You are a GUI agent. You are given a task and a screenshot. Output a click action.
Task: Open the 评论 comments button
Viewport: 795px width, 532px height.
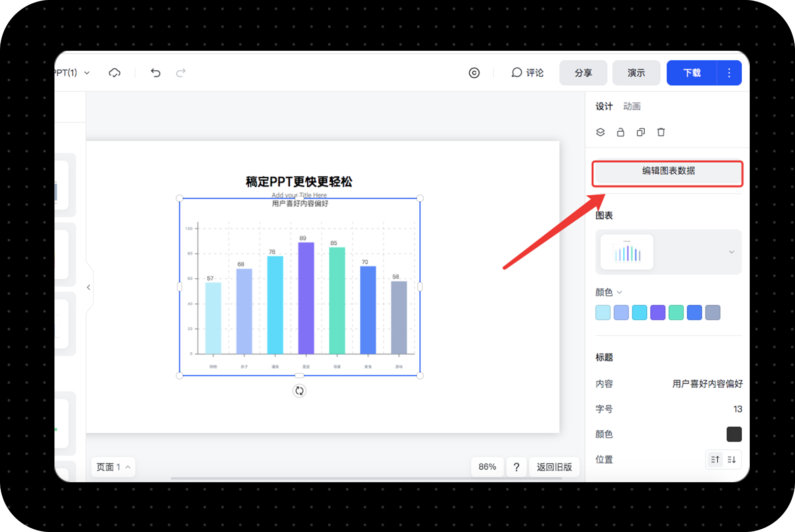point(527,73)
